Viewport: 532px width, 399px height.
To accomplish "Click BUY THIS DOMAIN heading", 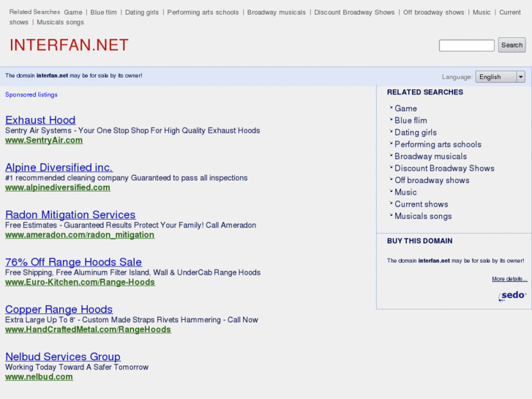I will [x=420, y=241].
